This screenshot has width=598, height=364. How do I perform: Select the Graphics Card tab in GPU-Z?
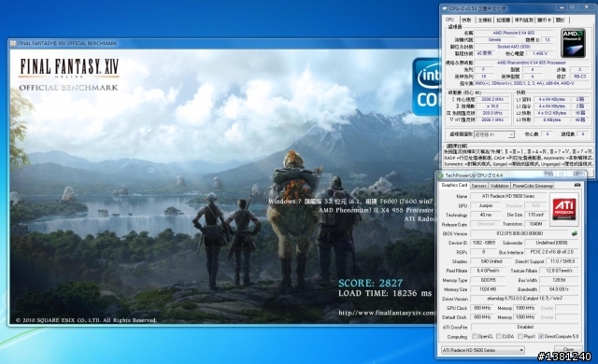tap(454, 185)
